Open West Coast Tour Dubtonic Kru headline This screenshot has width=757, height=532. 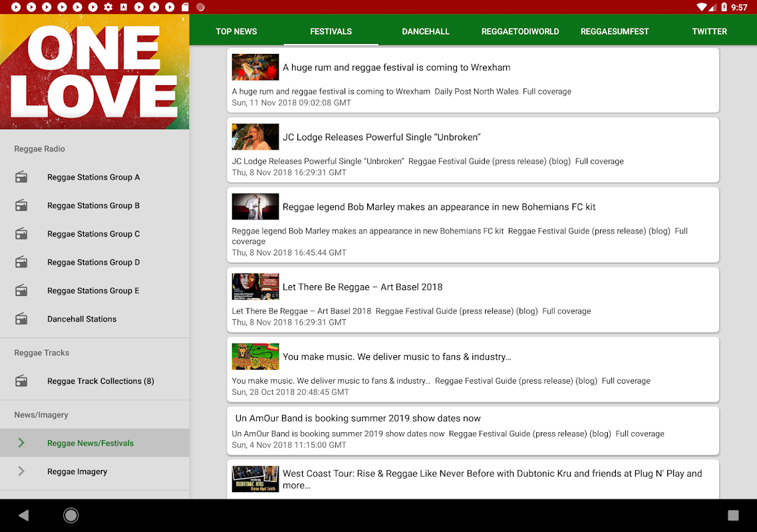[x=492, y=479]
